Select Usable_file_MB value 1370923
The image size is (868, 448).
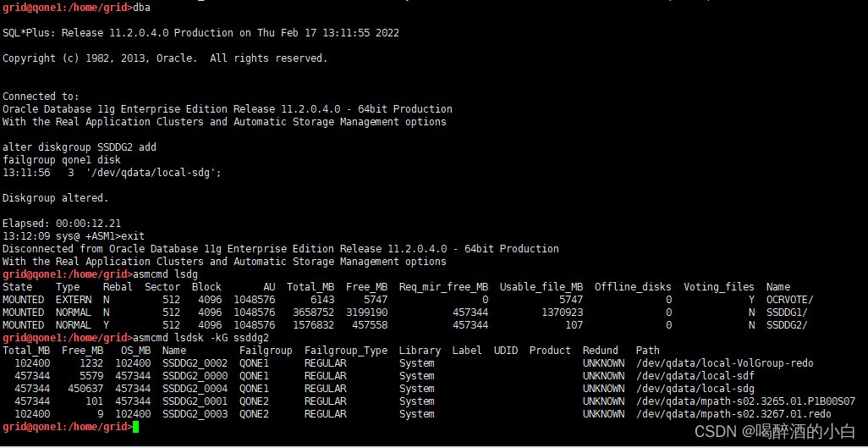point(562,312)
